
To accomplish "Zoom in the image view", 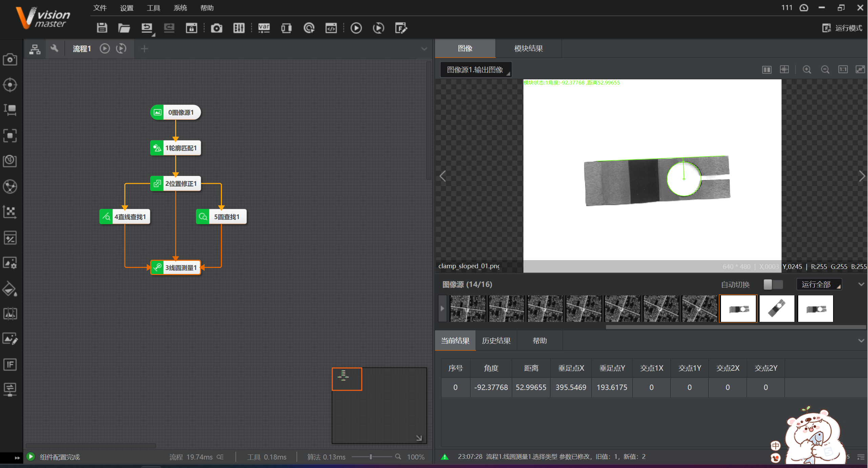I will 807,70.
